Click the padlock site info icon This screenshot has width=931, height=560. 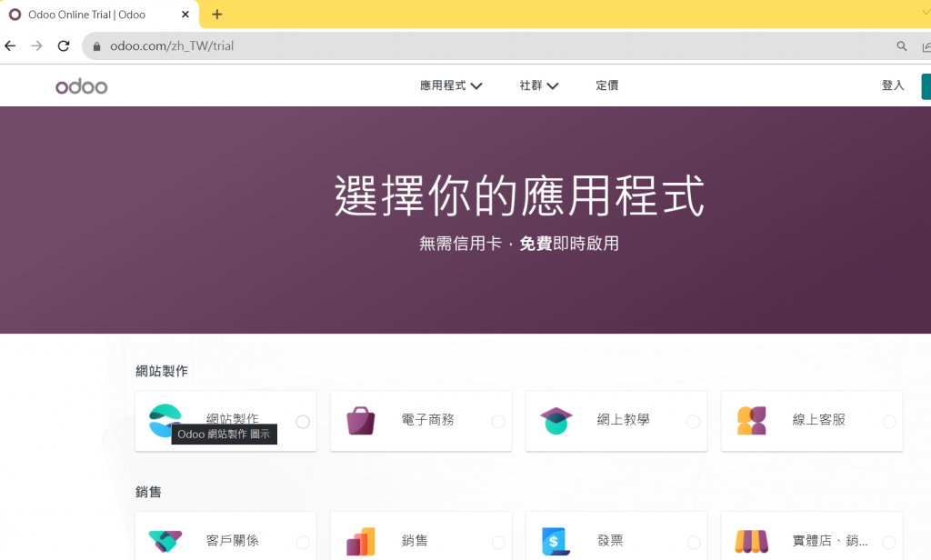pyautogui.click(x=96, y=46)
